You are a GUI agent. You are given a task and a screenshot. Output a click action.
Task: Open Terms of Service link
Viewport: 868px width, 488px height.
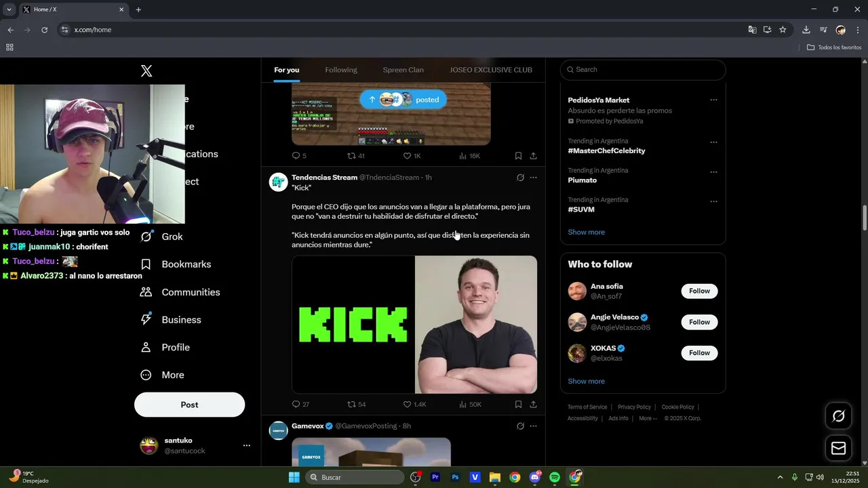(587, 407)
